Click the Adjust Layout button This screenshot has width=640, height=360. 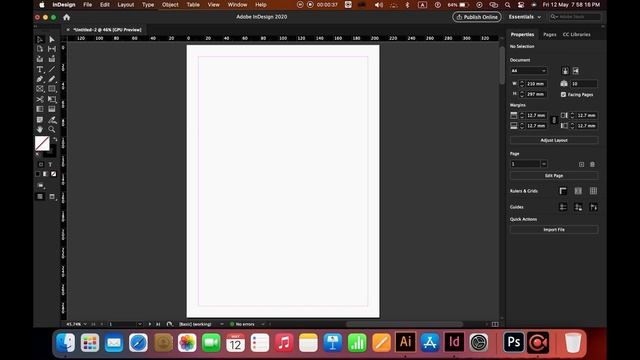554,140
